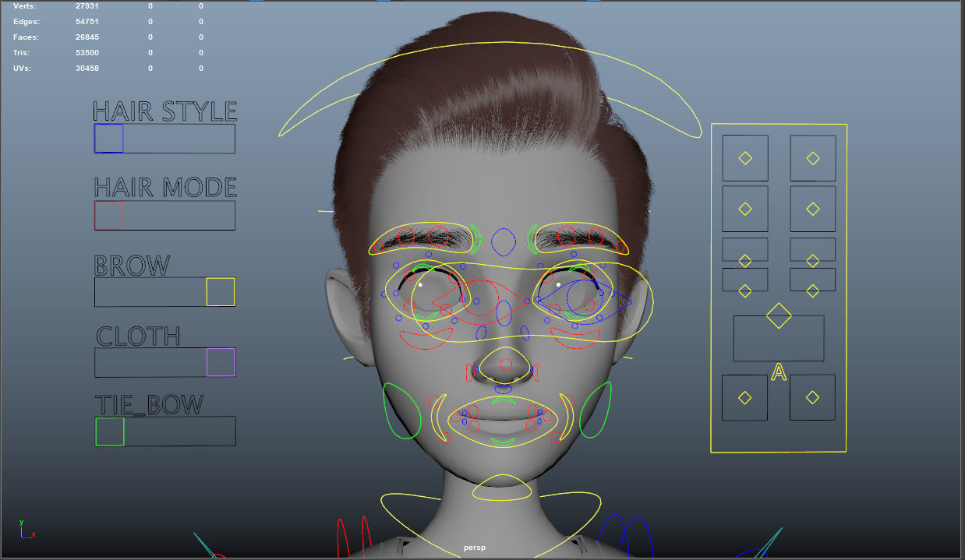Pick the diamond in the panel's top-right box
This screenshot has width=965, height=560.
813,158
